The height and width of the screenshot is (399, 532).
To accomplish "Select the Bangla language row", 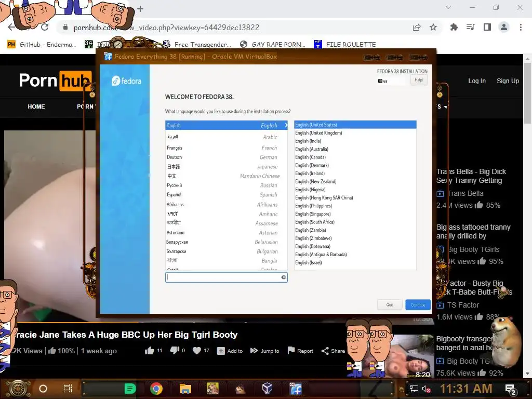I will (227, 261).
